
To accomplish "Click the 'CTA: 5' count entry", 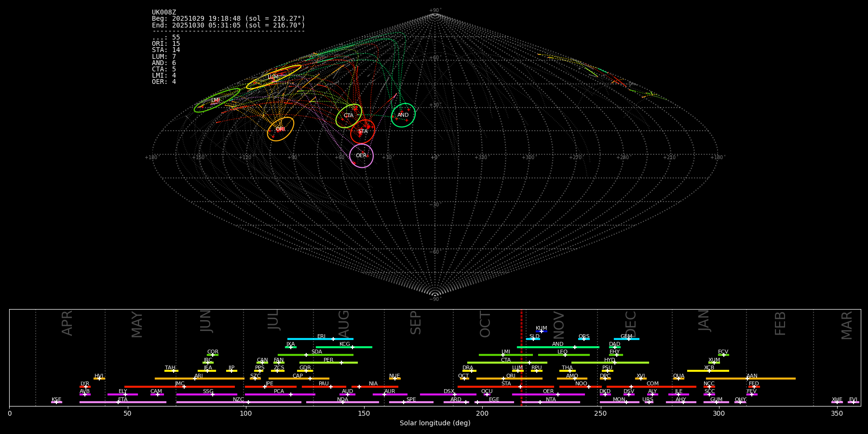I will pos(164,69).
